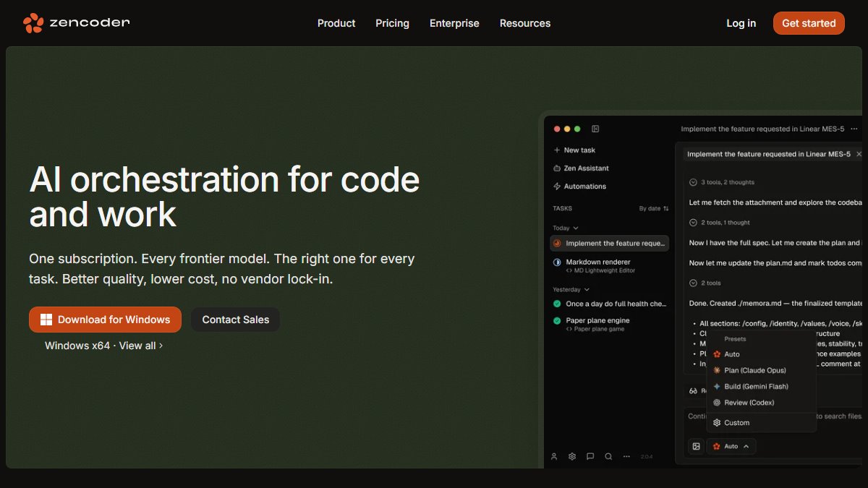Click the Windows logo on the download button
This screenshot has height=488, width=868.
tap(46, 320)
